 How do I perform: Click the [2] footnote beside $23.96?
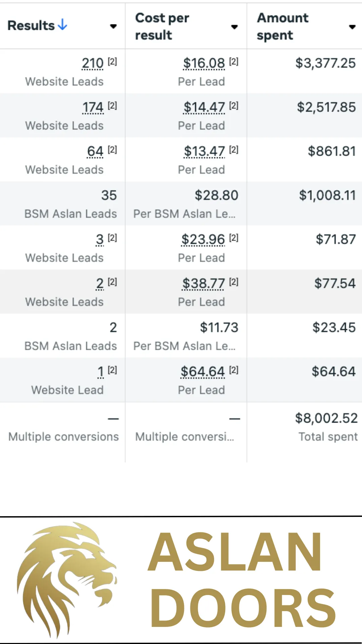point(234,238)
